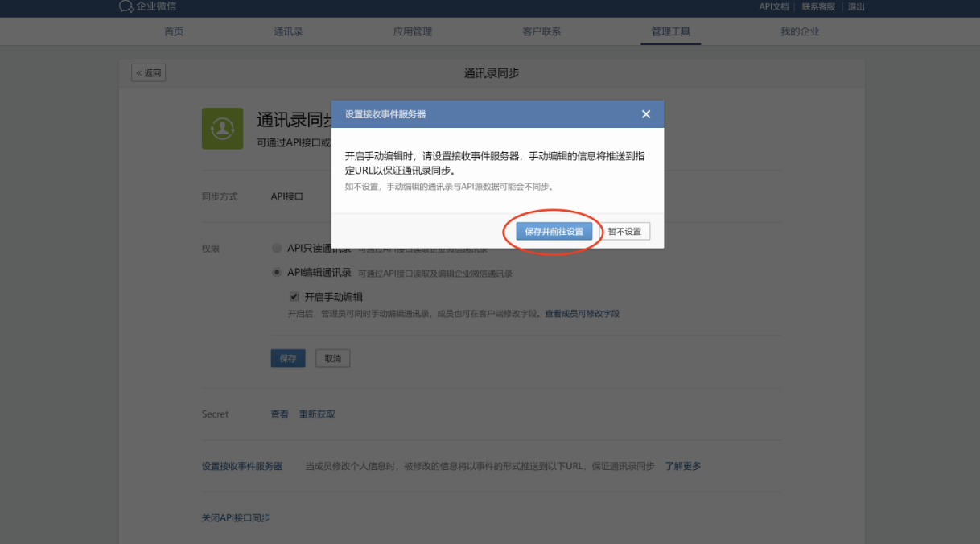Open the API文档 link

[773, 7]
